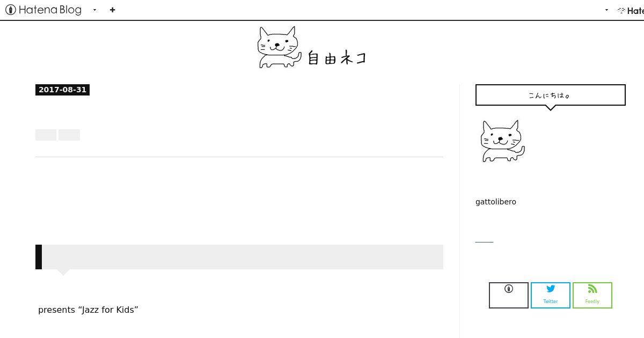The width and height of the screenshot is (644, 338).
Task: Open the cat profile picture in the sidebar
Action: pos(503,141)
